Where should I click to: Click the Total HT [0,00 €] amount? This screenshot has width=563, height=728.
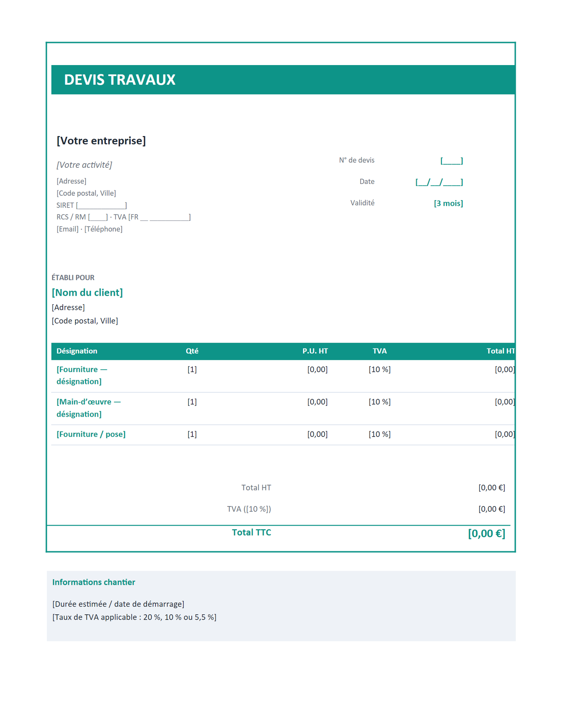point(492,488)
